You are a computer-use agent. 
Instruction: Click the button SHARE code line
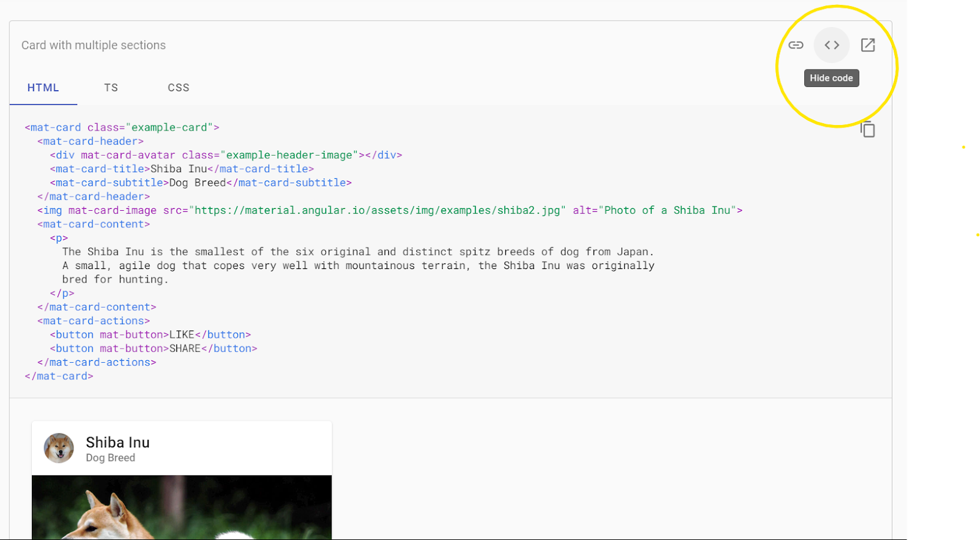pos(153,348)
